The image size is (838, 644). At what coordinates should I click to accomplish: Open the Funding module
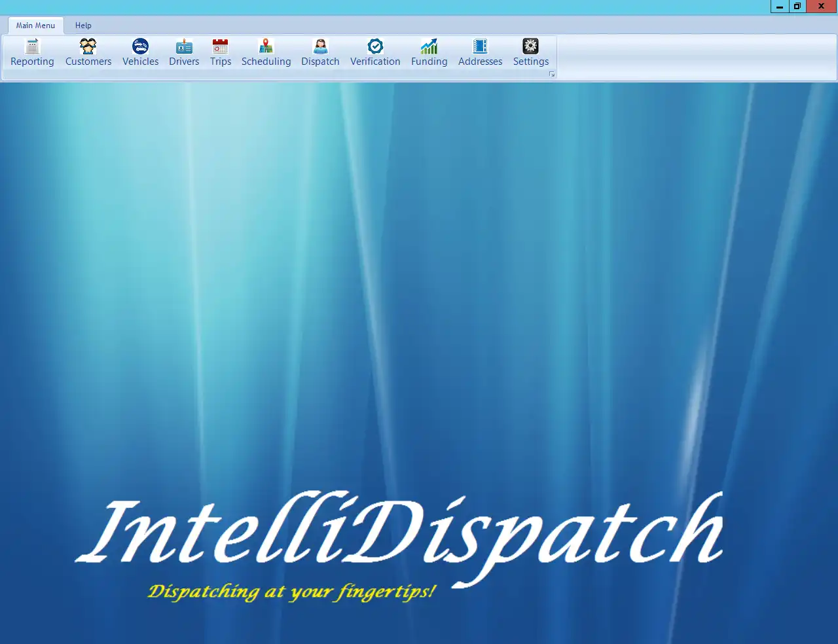pos(429,53)
